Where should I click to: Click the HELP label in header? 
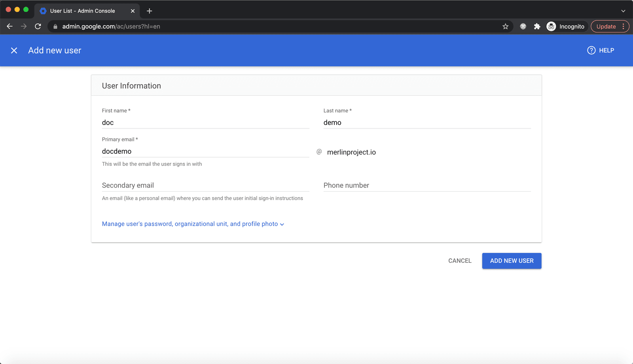click(606, 51)
